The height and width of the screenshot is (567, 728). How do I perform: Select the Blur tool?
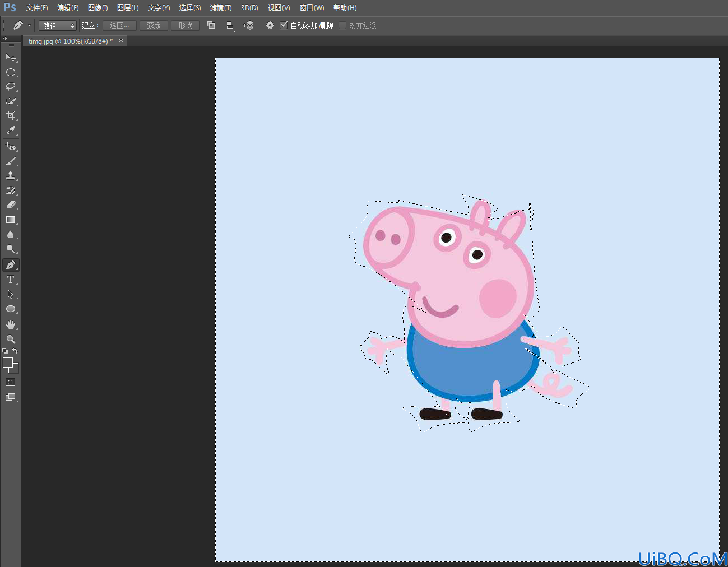click(11, 234)
